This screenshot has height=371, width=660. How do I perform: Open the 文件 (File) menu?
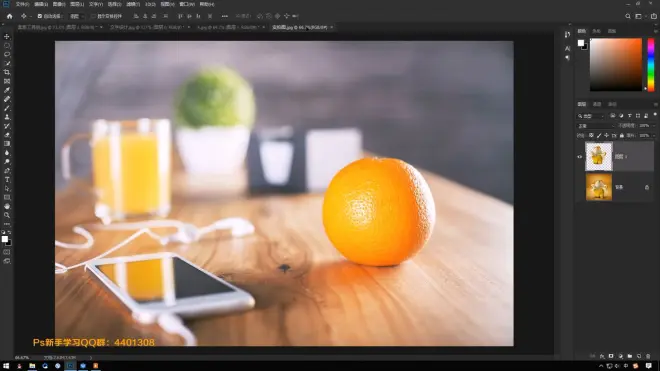[22, 4]
